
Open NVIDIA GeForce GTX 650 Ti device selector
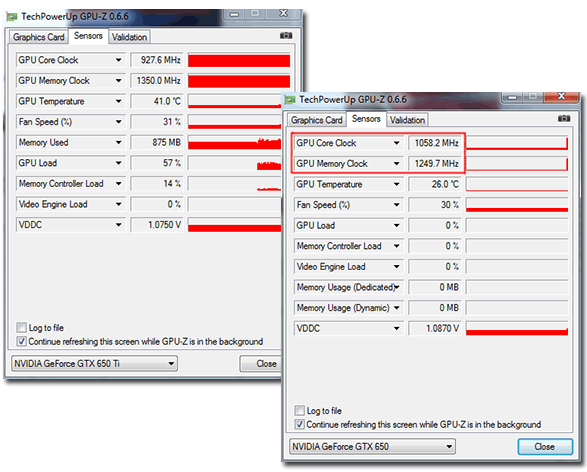click(x=94, y=363)
